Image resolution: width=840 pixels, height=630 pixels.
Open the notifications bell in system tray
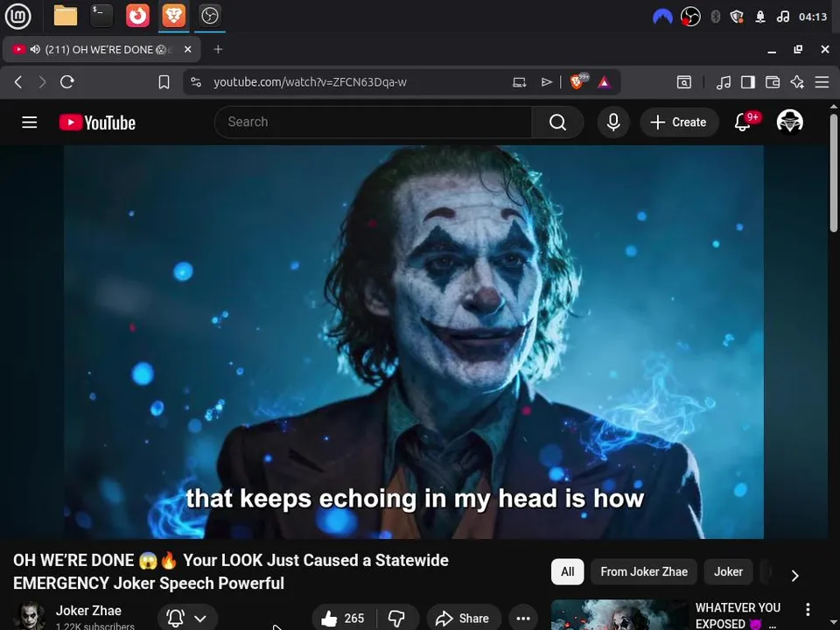pyautogui.click(x=760, y=17)
